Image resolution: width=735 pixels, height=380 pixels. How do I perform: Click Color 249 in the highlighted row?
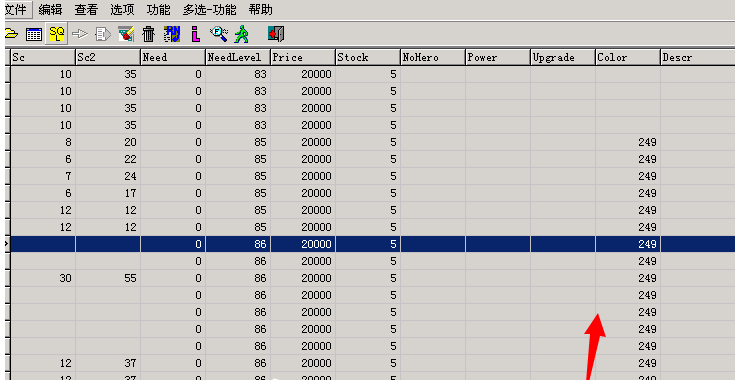pyautogui.click(x=628, y=244)
